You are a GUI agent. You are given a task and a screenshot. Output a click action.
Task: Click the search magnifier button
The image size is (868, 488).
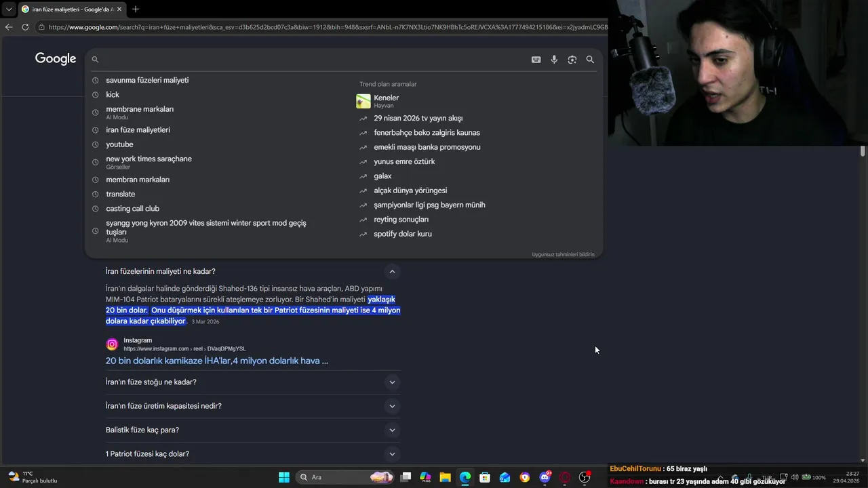[590, 60]
